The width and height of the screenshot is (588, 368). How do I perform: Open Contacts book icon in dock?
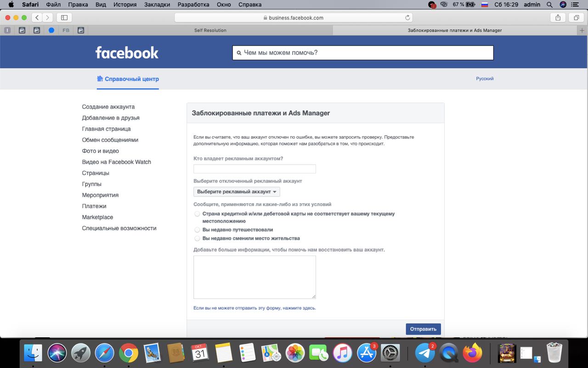[x=176, y=353]
